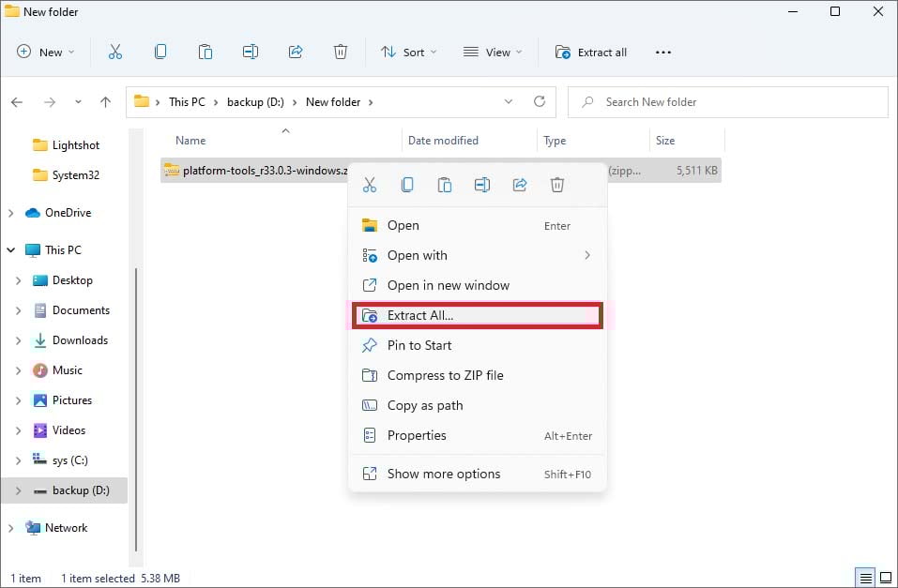The height and width of the screenshot is (588, 898).
Task: Select the platform-tools_r33.0.3-windows zip file
Action: tap(255, 171)
